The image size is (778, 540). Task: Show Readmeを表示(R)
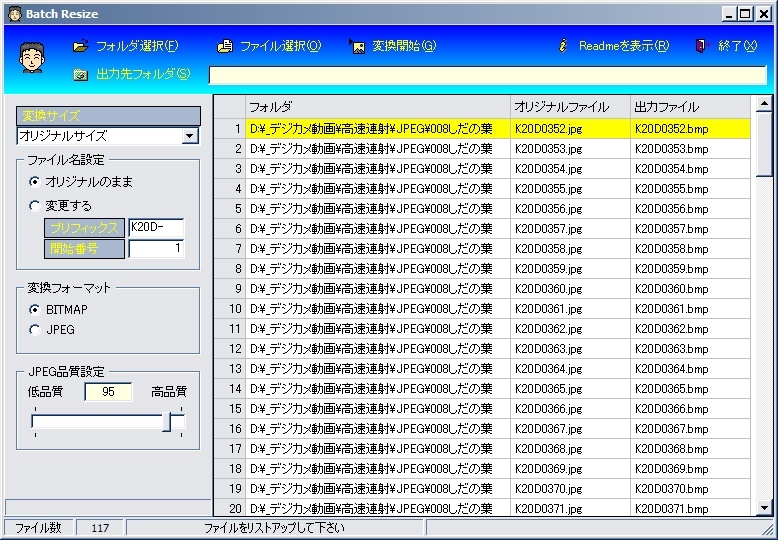coord(624,46)
